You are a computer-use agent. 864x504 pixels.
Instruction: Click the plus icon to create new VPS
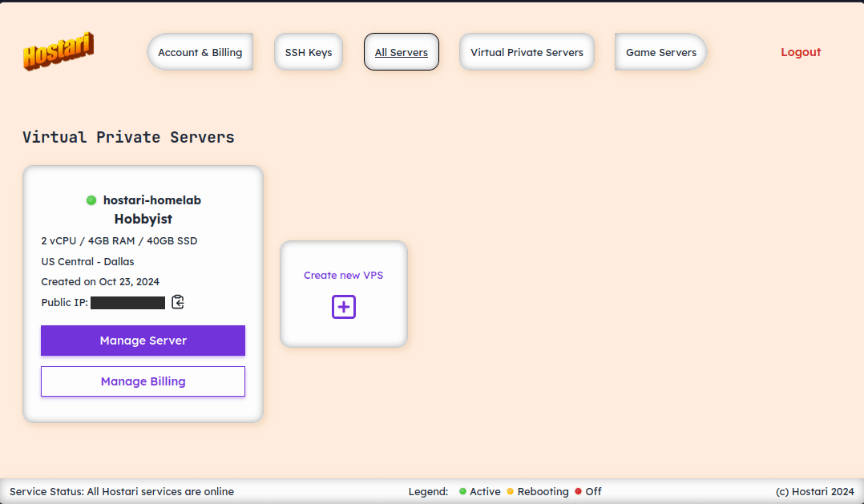tap(343, 307)
